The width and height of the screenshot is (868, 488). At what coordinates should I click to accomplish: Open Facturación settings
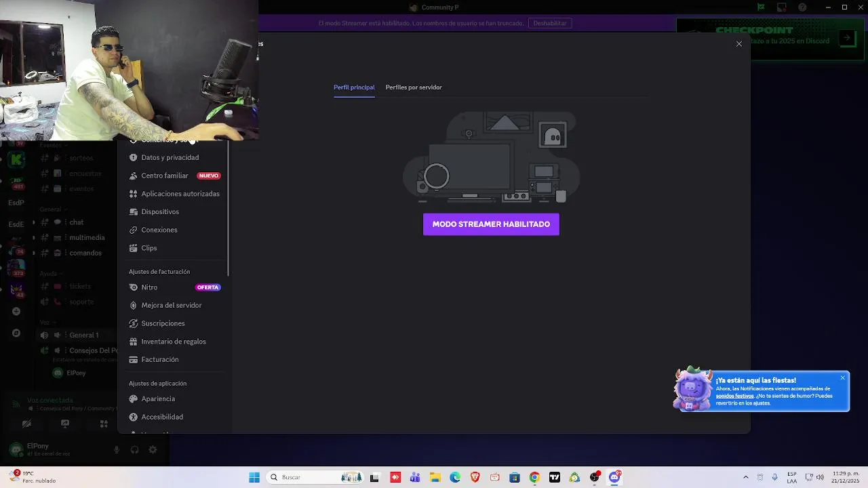[175, 359]
